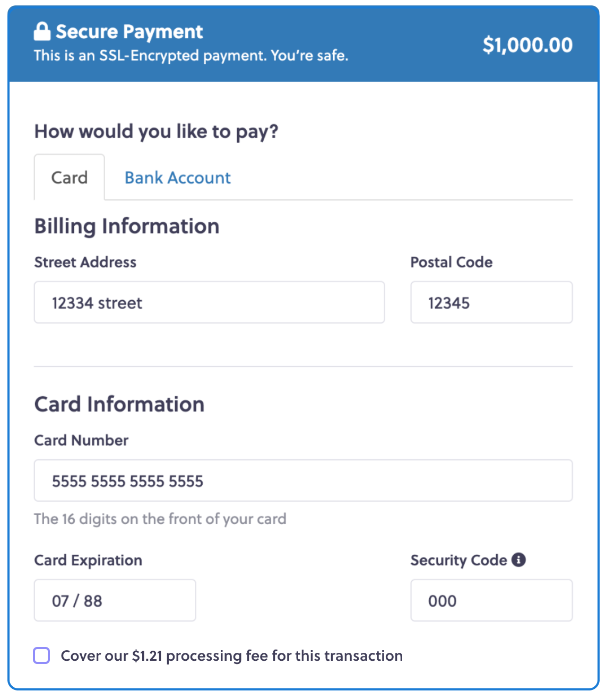Click the Card Expiration field showing 07 / 88

click(115, 600)
